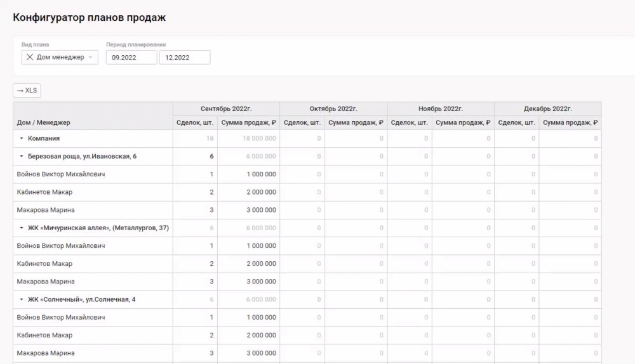The image size is (635, 364).
Task: Select the "Ноябрь 2022г." column header
Action: [441, 109]
